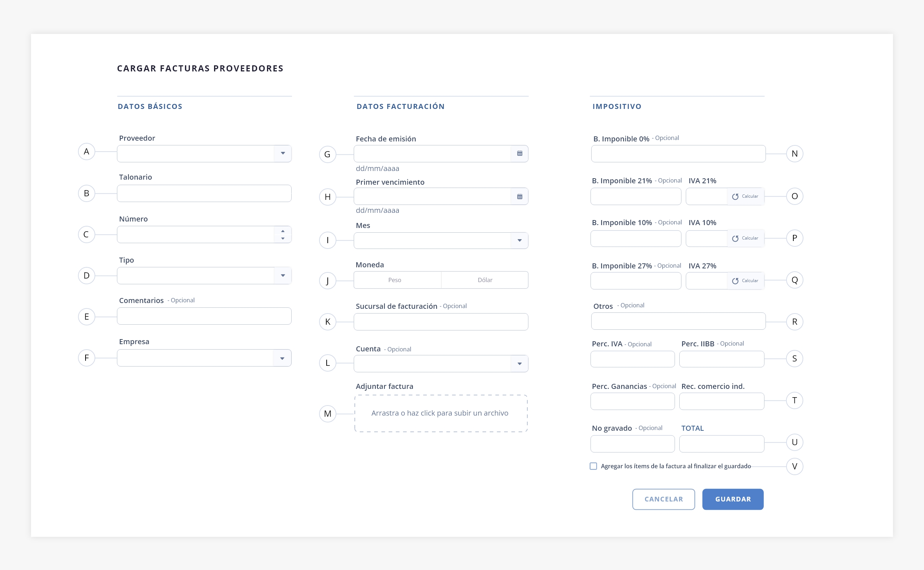Expand the Proveedor dropdown
Viewport: 924px width, 570px height.
click(283, 153)
